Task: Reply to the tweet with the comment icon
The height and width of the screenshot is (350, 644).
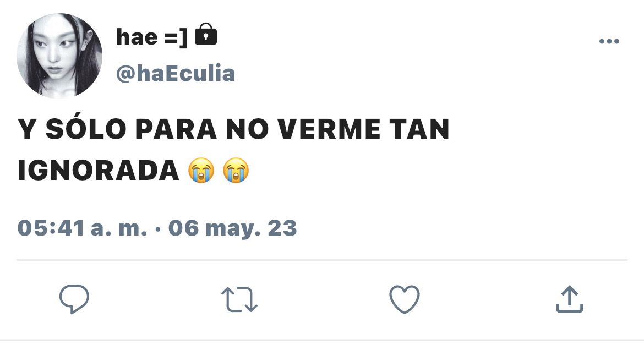Action: click(74, 299)
